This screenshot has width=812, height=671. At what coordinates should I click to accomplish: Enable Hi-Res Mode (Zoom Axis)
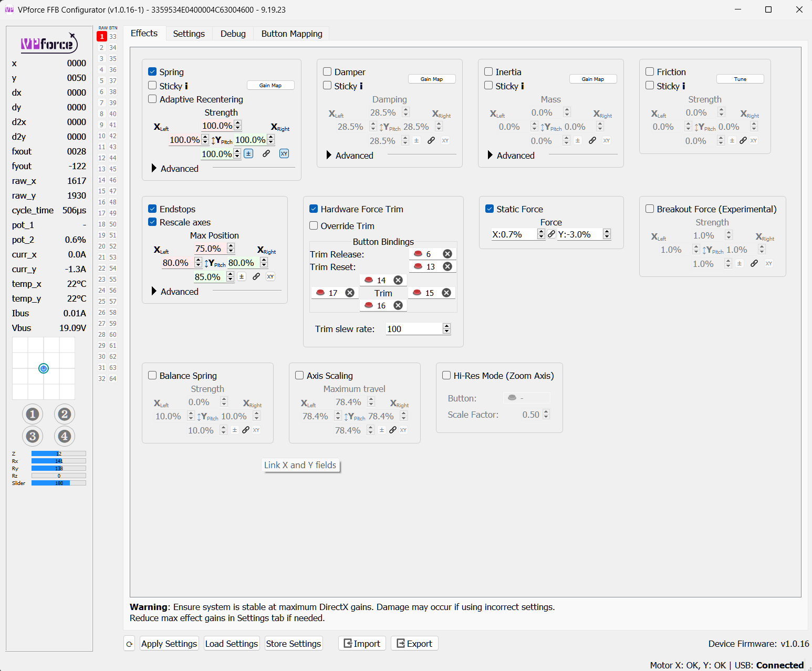446,375
